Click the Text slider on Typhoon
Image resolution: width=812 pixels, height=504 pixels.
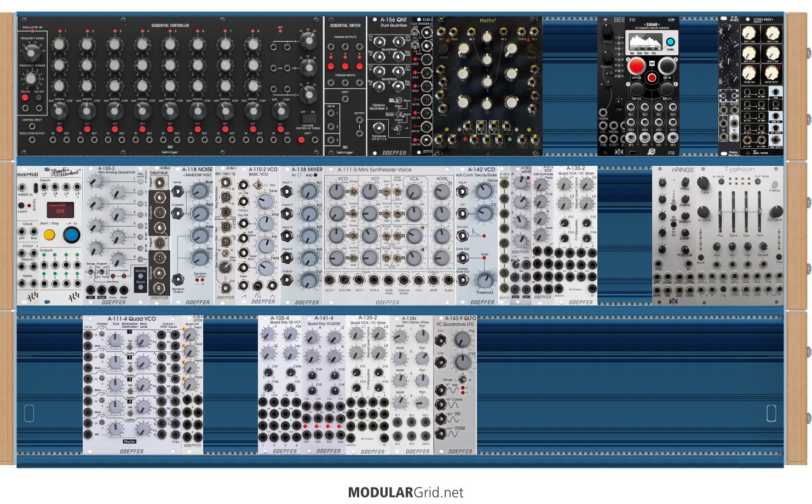[759, 212]
